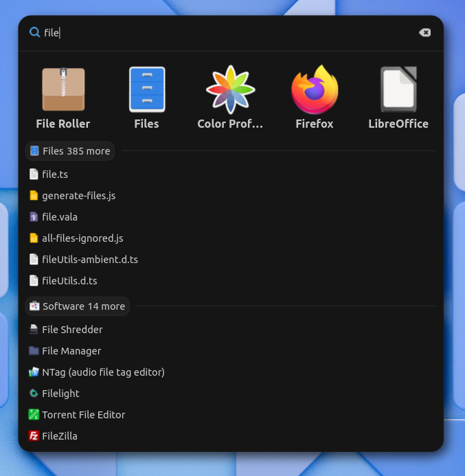Click the FileZilla red icon

34,435
